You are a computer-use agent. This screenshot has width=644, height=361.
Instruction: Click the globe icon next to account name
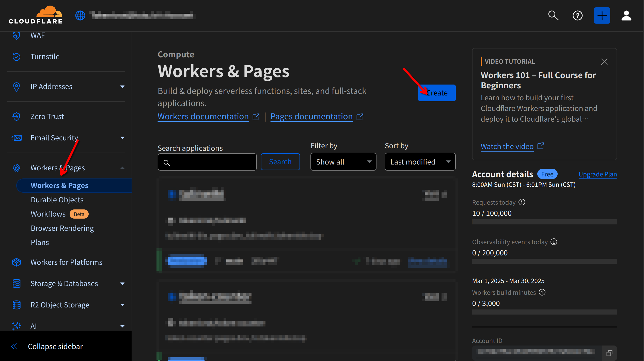(80, 15)
